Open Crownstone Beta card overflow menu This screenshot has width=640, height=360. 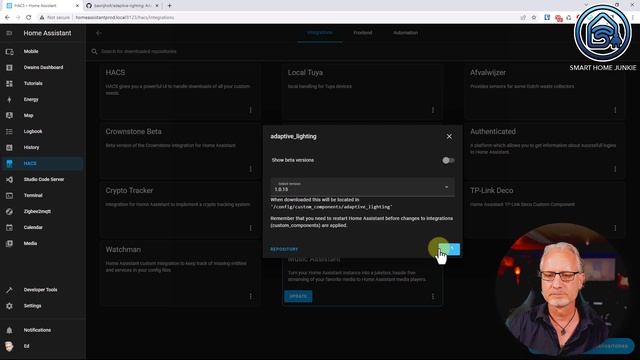click(251, 169)
